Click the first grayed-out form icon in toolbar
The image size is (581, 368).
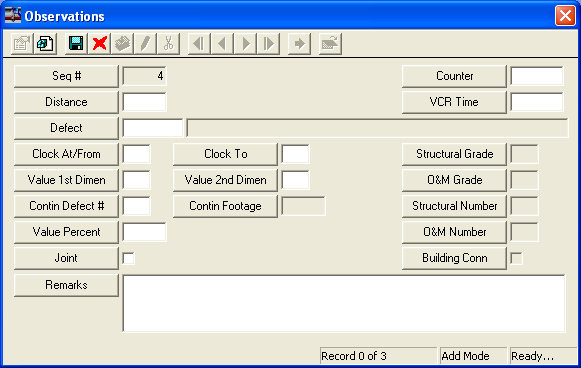click(x=21, y=44)
